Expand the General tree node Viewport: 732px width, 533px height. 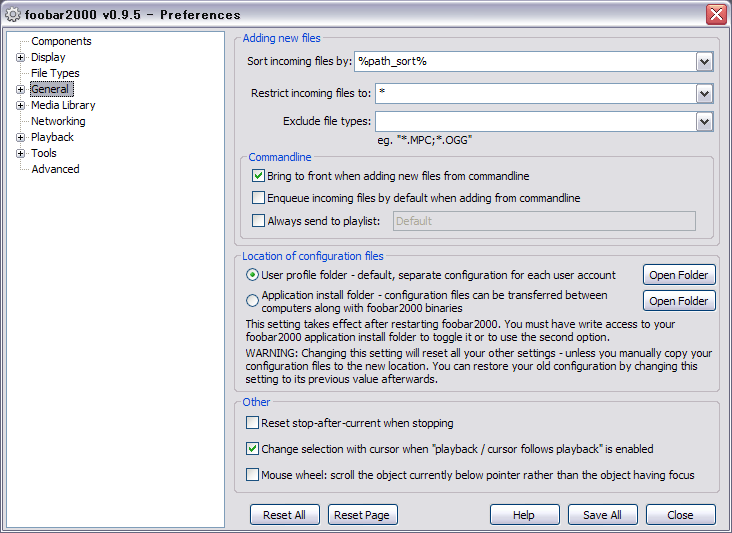(x=20, y=89)
